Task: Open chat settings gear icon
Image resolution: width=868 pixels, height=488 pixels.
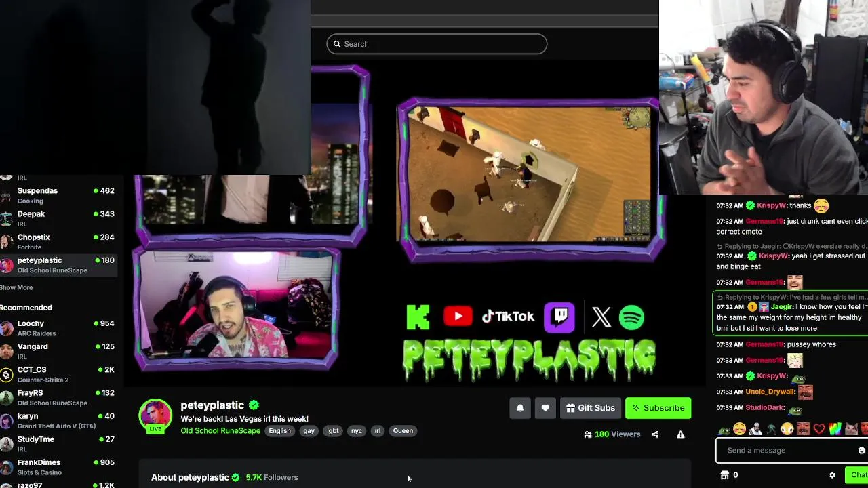Action: (x=832, y=475)
